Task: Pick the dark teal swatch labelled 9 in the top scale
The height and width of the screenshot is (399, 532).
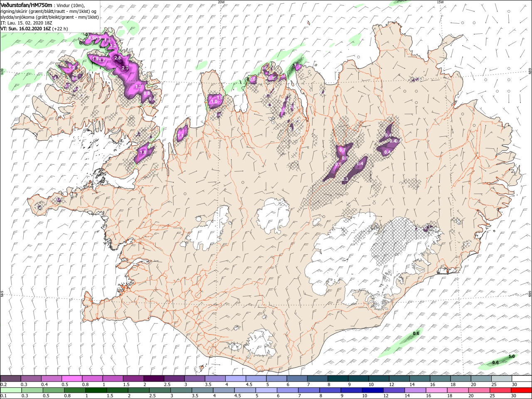Action: pos(358,379)
